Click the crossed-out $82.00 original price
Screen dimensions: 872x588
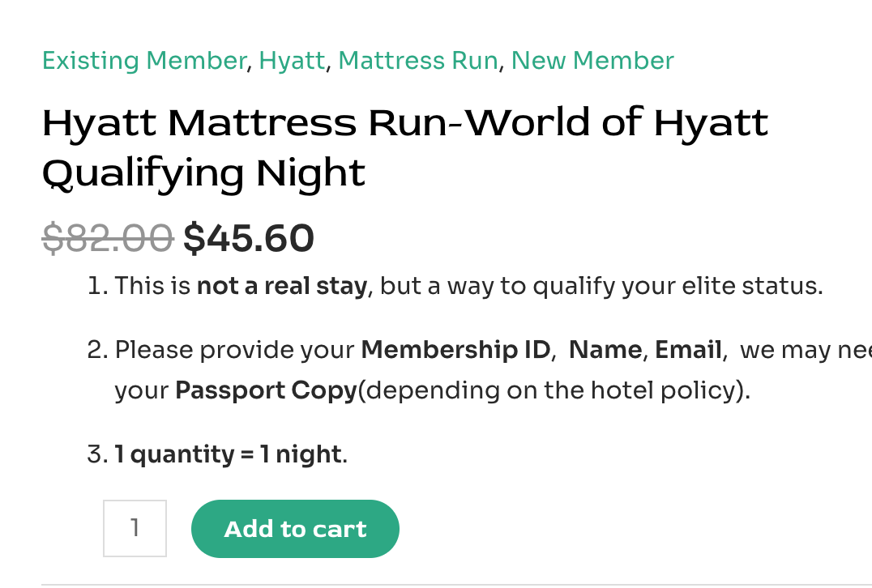tap(108, 238)
